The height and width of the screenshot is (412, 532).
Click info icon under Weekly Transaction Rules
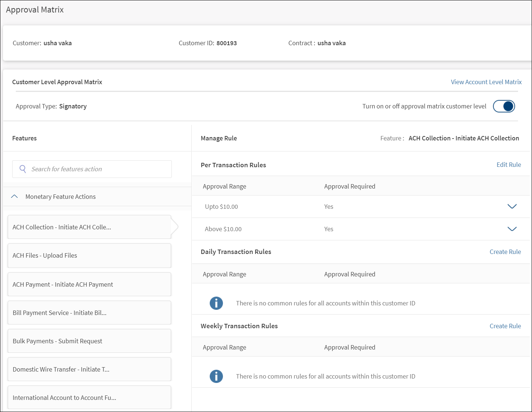point(216,376)
